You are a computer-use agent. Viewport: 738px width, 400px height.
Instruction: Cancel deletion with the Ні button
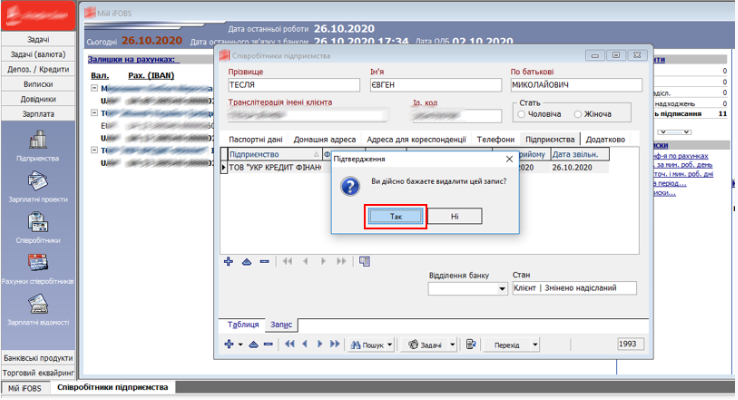point(454,216)
